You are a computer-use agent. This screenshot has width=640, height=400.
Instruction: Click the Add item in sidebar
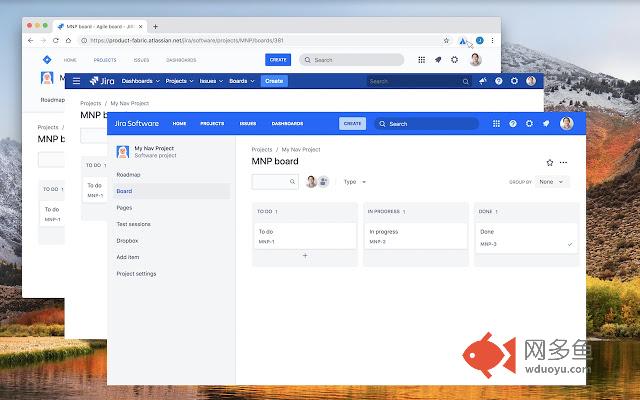(x=128, y=257)
